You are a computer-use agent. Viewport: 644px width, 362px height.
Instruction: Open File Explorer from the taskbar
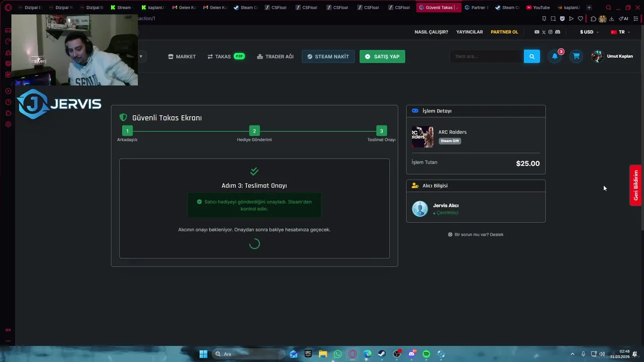tap(323, 354)
